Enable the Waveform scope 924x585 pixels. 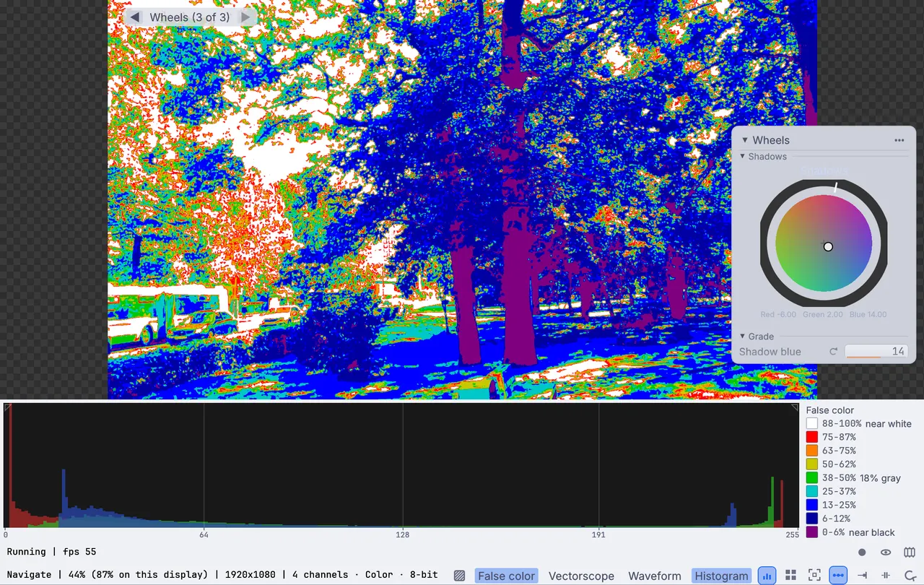click(x=654, y=576)
